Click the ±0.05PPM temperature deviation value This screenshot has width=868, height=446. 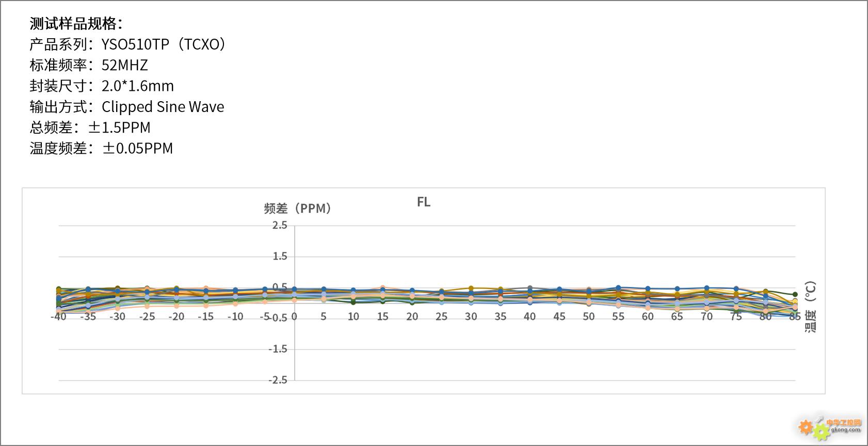137,148
